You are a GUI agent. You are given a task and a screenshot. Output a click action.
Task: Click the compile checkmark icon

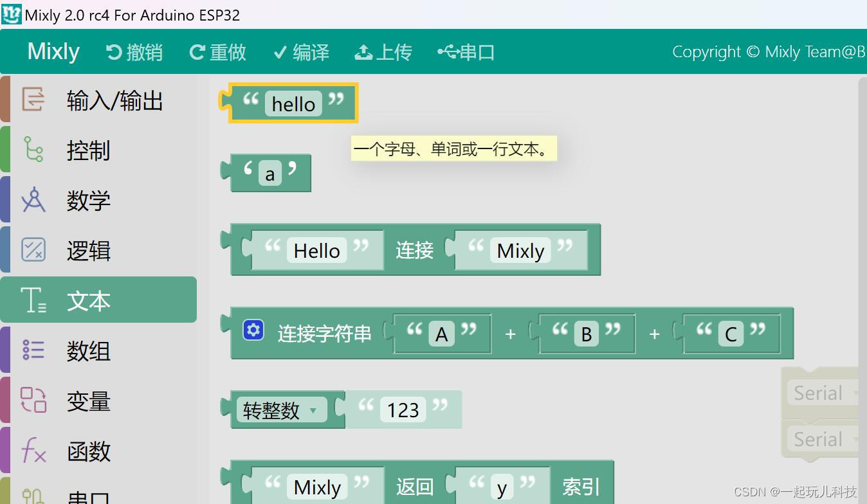point(280,52)
